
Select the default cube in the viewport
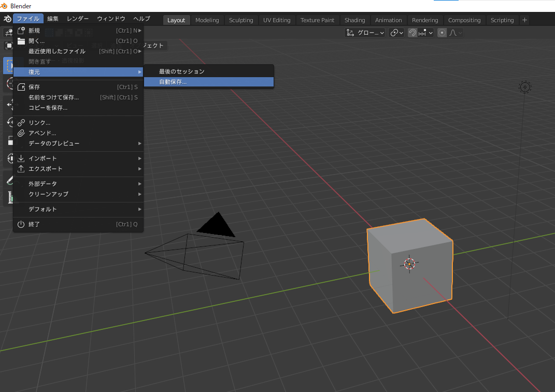point(410,266)
